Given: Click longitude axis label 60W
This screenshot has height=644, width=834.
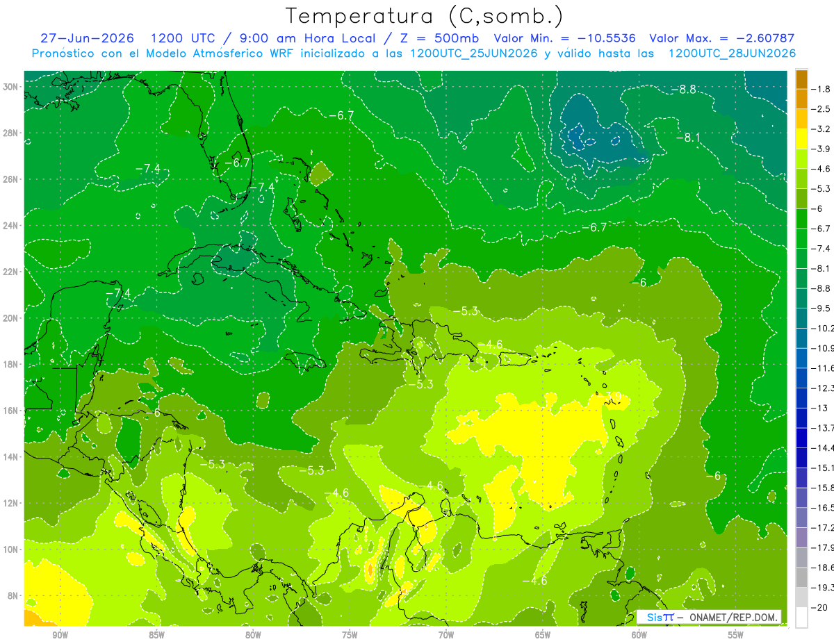Looking at the screenshot, I should 639,636.
